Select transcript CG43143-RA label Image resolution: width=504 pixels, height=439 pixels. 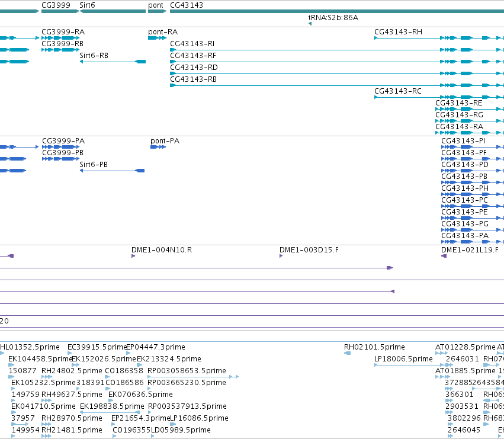click(460, 127)
